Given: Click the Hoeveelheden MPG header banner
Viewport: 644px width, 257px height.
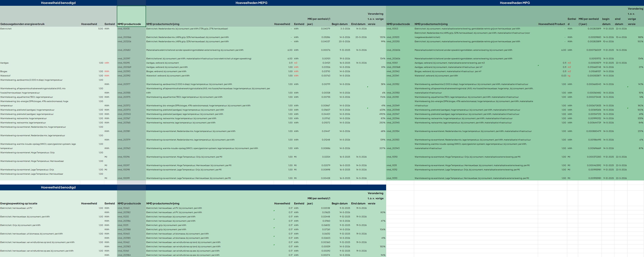Looking at the screenshot, I should [515, 3].
